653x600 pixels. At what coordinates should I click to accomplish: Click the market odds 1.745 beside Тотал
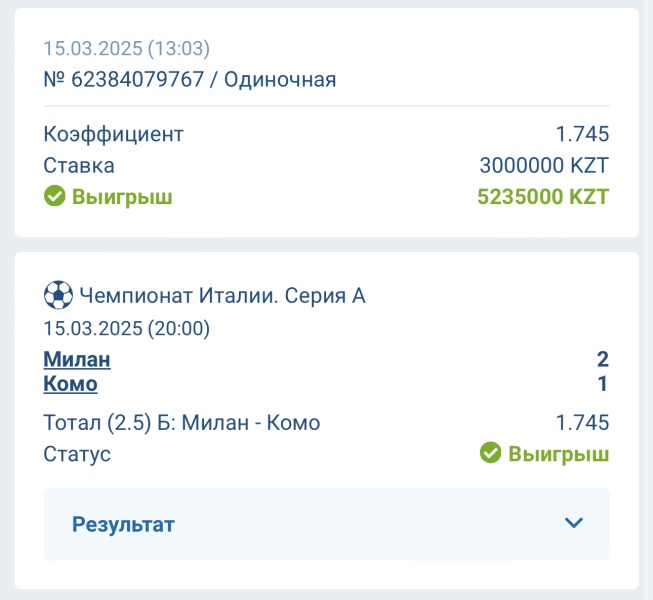pos(582,423)
